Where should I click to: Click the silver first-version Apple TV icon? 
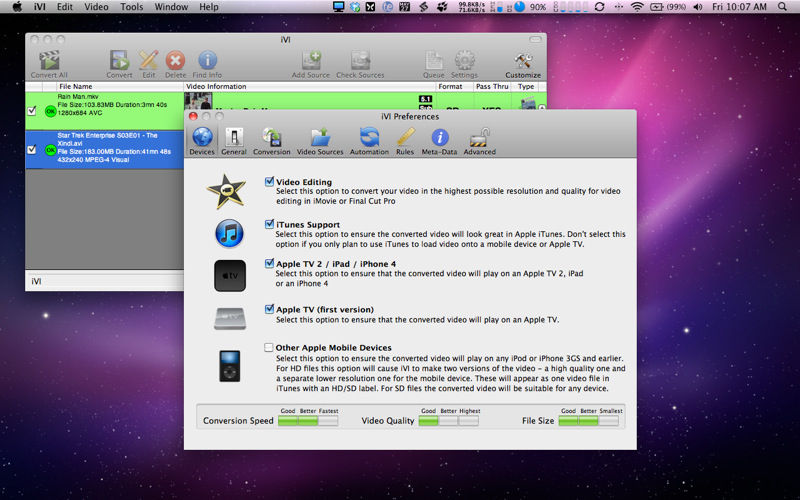tap(230, 318)
